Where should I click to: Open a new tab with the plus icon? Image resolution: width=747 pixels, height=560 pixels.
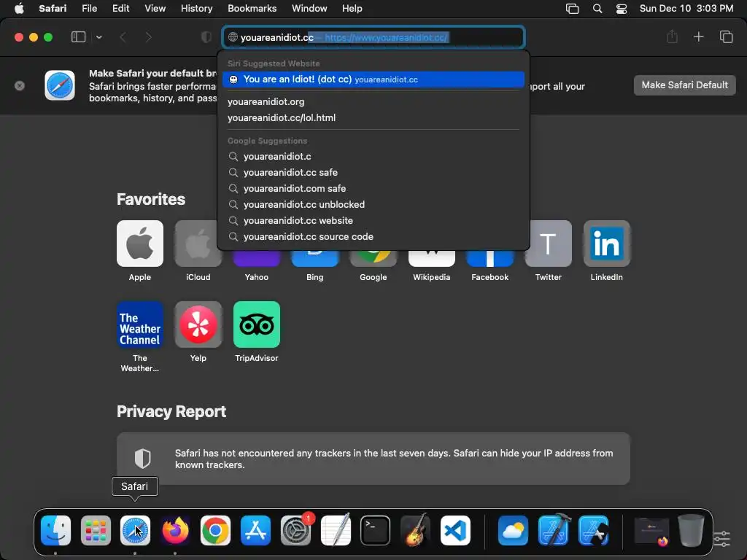[698, 37]
